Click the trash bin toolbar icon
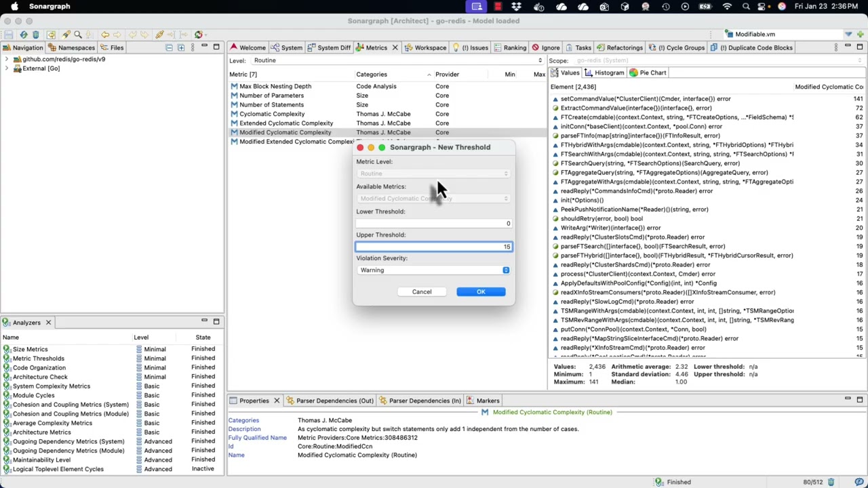This screenshot has width=868, height=488. (x=36, y=35)
